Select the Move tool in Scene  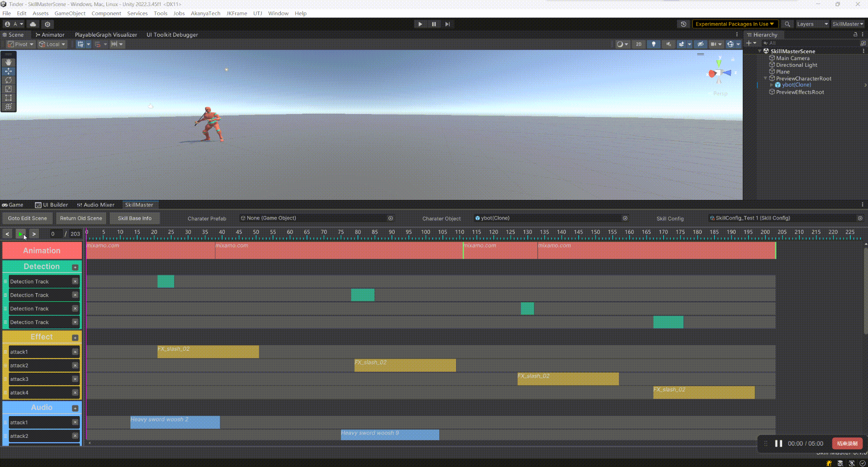click(8, 71)
